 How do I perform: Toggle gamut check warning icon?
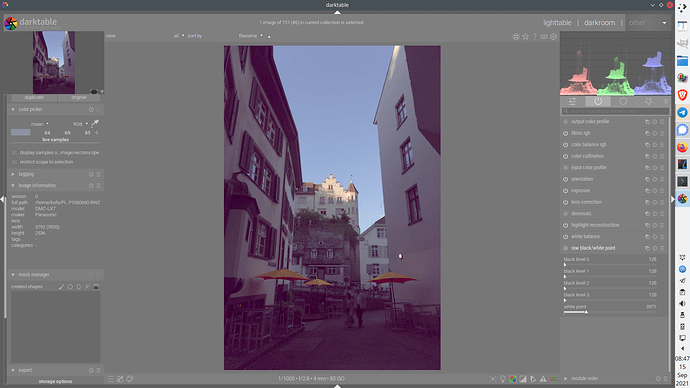(x=543, y=379)
